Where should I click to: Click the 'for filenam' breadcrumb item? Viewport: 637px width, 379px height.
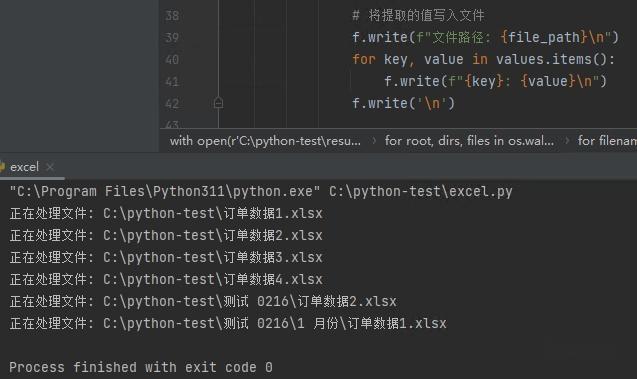607,141
